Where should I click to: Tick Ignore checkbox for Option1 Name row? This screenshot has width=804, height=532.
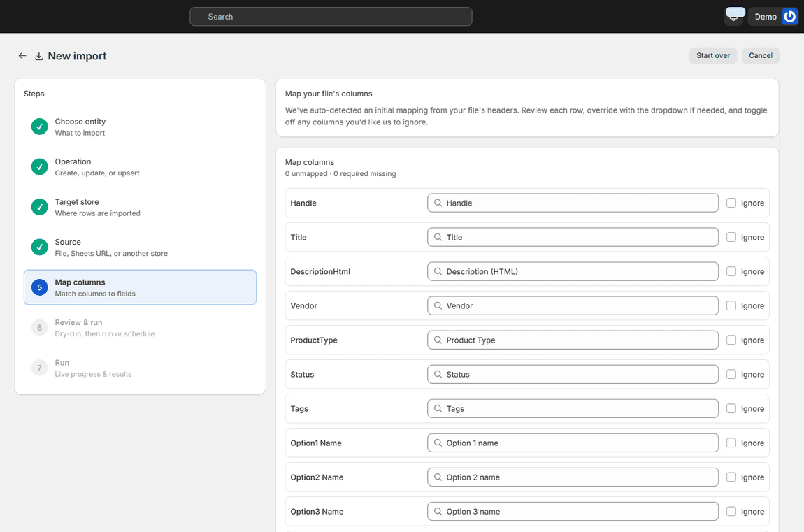(x=731, y=443)
